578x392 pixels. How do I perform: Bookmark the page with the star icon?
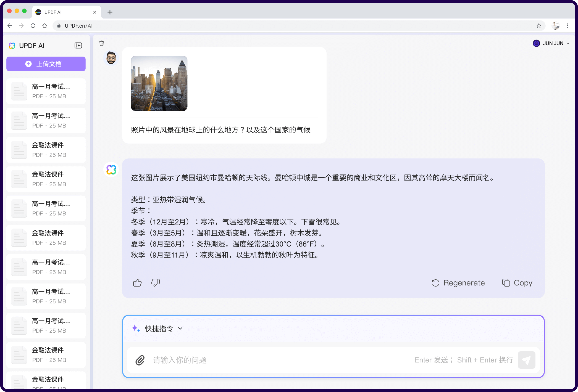pyautogui.click(x=539, y=26)
